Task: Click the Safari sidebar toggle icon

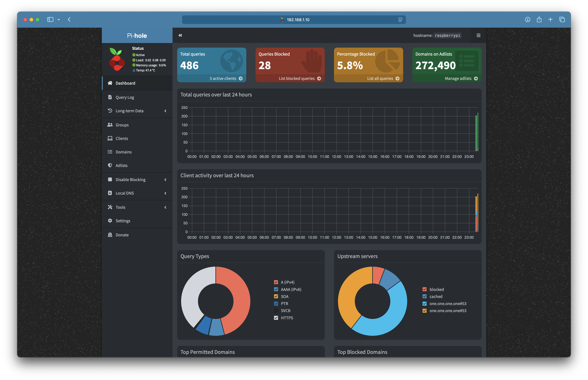Action: 50,20
